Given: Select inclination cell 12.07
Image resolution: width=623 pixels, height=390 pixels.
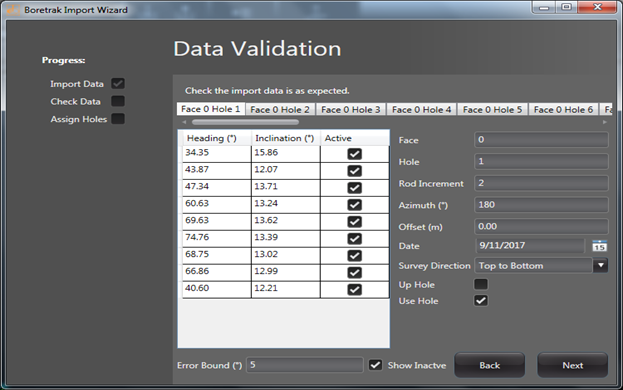Looking at the screenshot, I should tap(286, 171).
